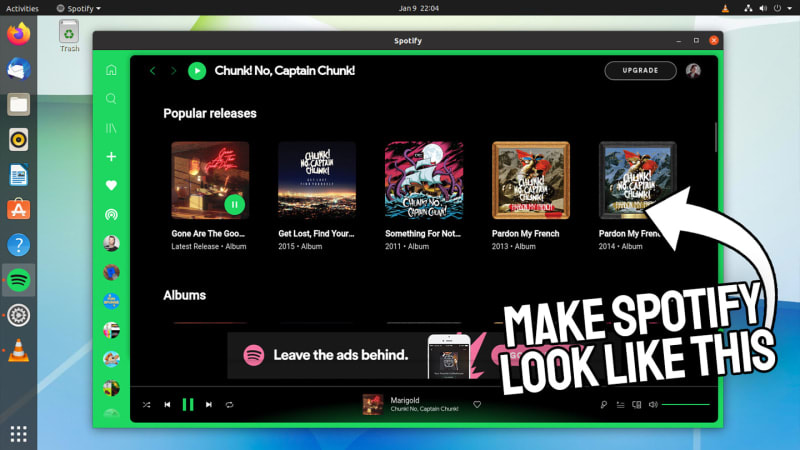Open the user profile menu avatar
This screenshot has height=450, width=800.
click(694, 71)
